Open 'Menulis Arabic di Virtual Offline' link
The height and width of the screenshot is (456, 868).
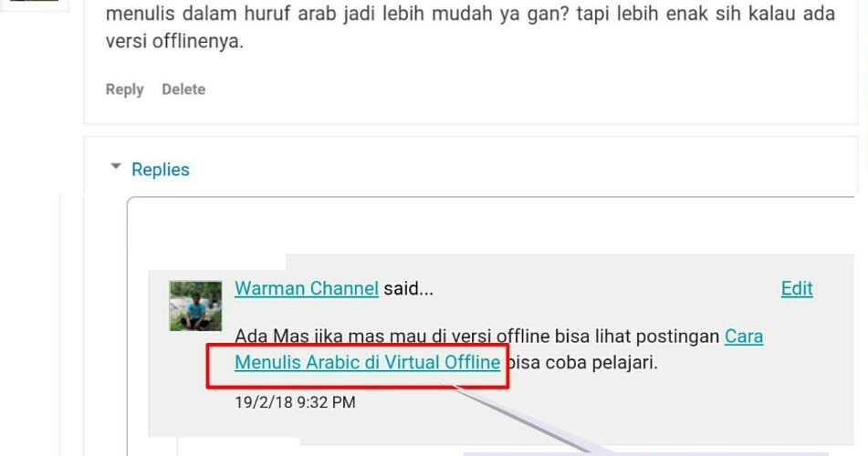click(368, 362)
